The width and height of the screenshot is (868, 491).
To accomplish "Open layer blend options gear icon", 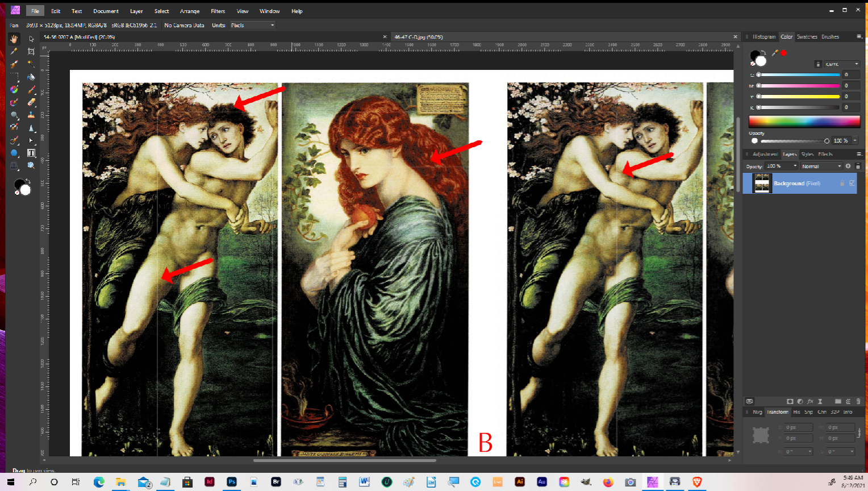I will 848,167.
